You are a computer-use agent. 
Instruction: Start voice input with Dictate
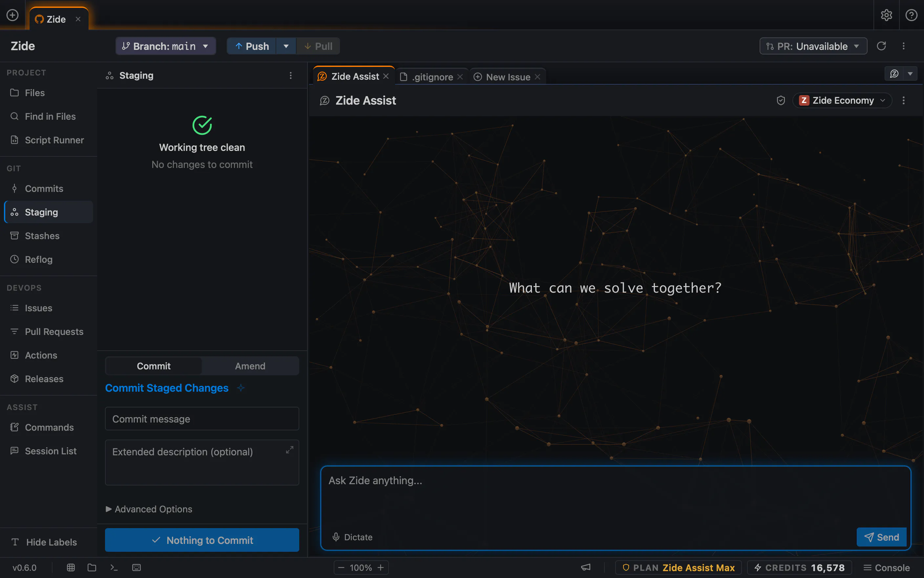click(x=352, y=537)
